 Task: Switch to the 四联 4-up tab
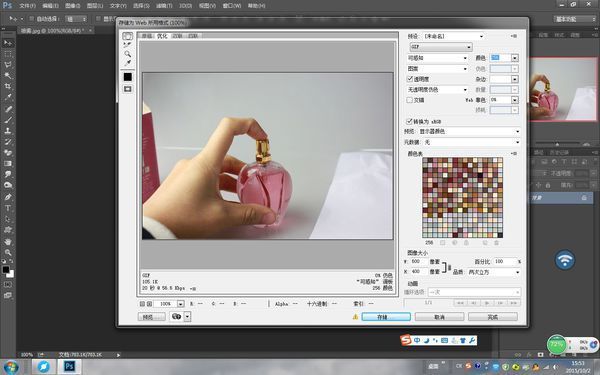193,36
